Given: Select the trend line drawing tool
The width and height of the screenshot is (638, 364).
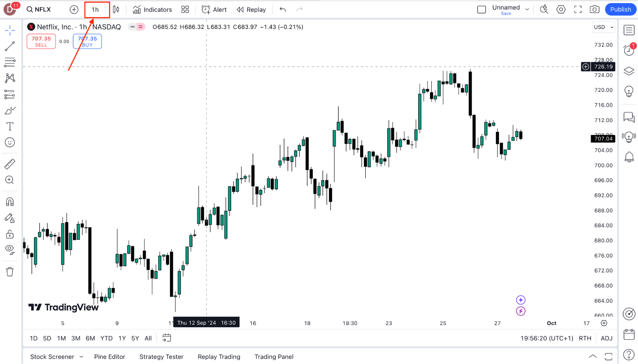Looking at the screenshot, I should (x=10, y=46).
